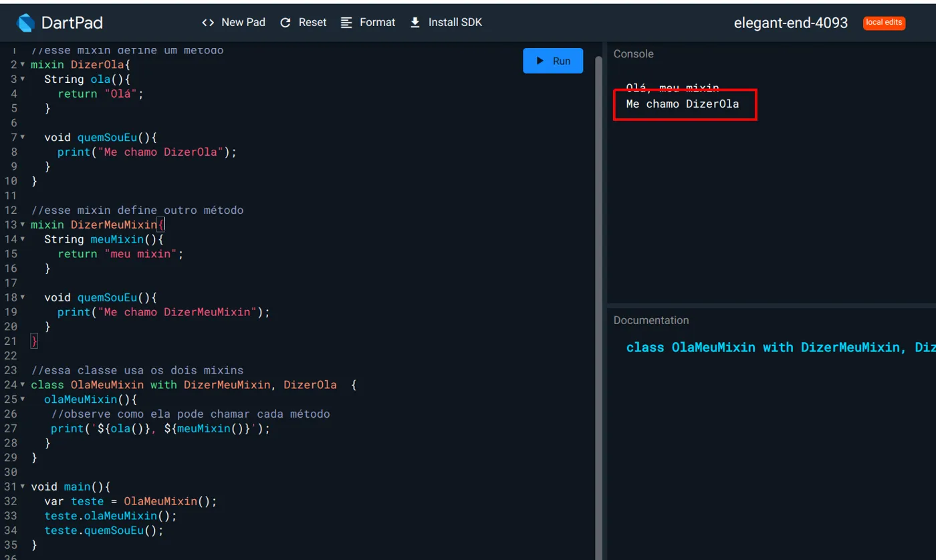Click the print("Me chamo DizerMeuMixin") statement
Screen dimensions: 936x560
pos(164,312)
